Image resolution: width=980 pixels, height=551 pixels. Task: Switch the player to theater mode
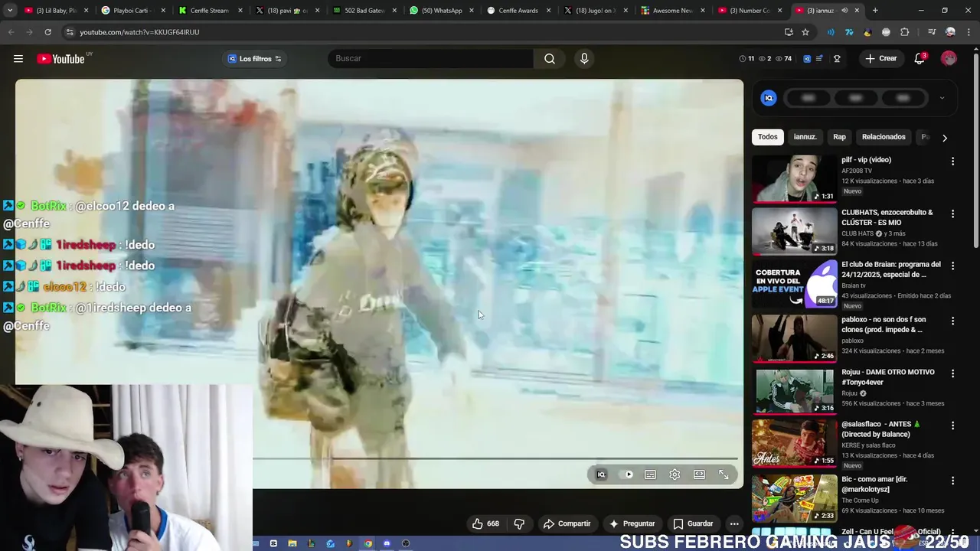click(699, 474)
